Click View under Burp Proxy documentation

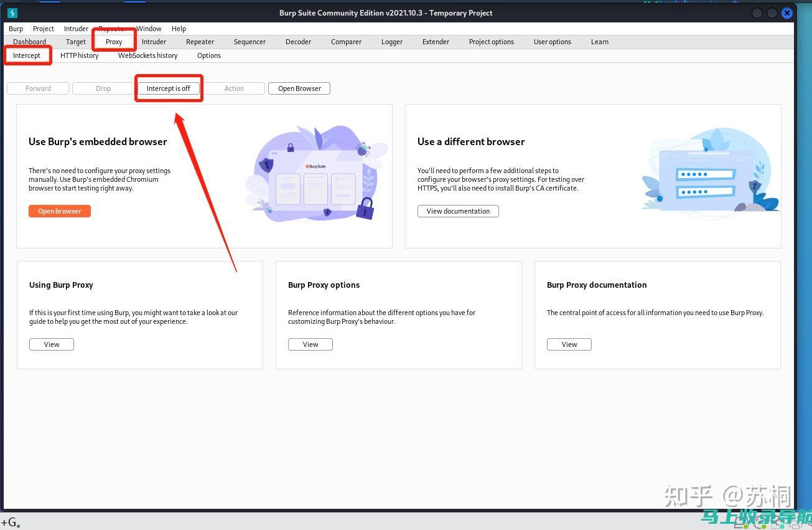click(x=569, y=344)
